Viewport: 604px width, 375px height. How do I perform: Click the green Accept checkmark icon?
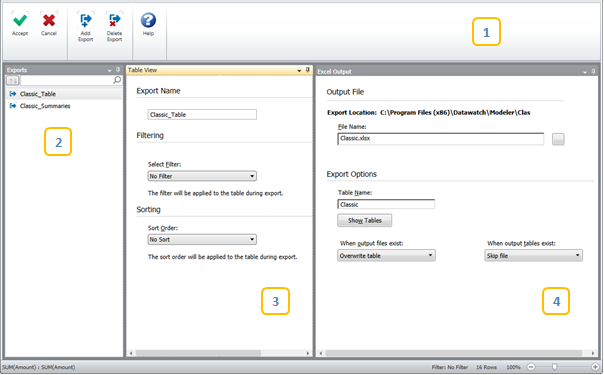(20, 20)
